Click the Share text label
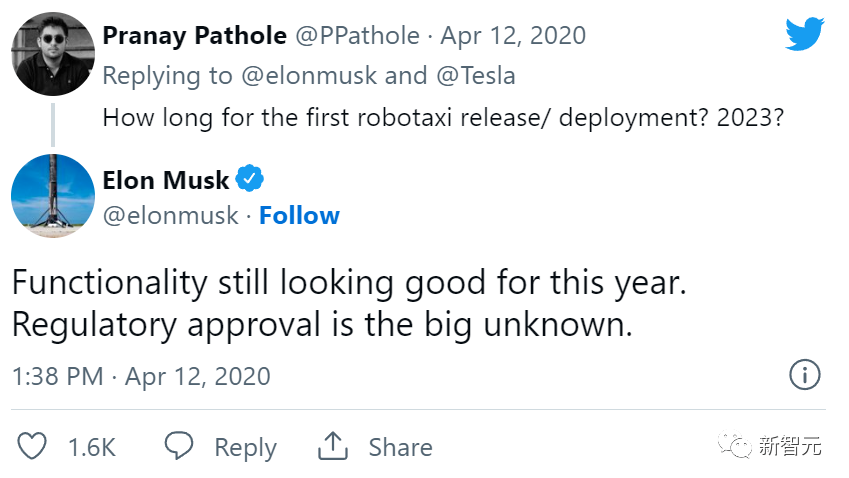The image size is (849, 478). pos(400,447)
